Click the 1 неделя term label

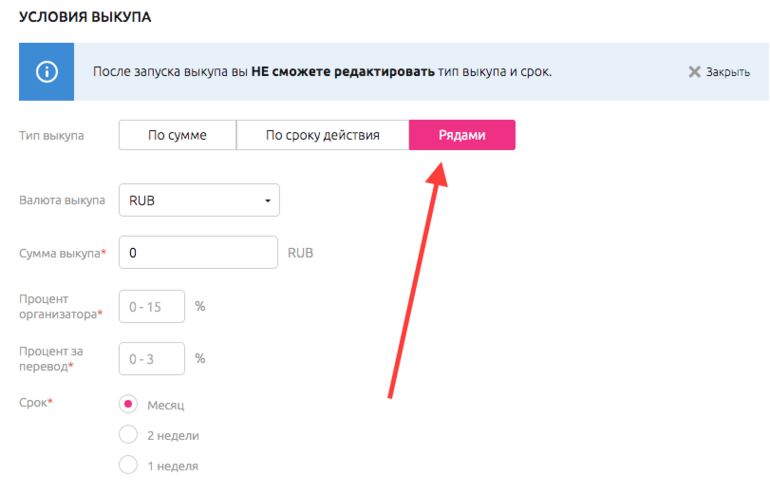(172, 465)
